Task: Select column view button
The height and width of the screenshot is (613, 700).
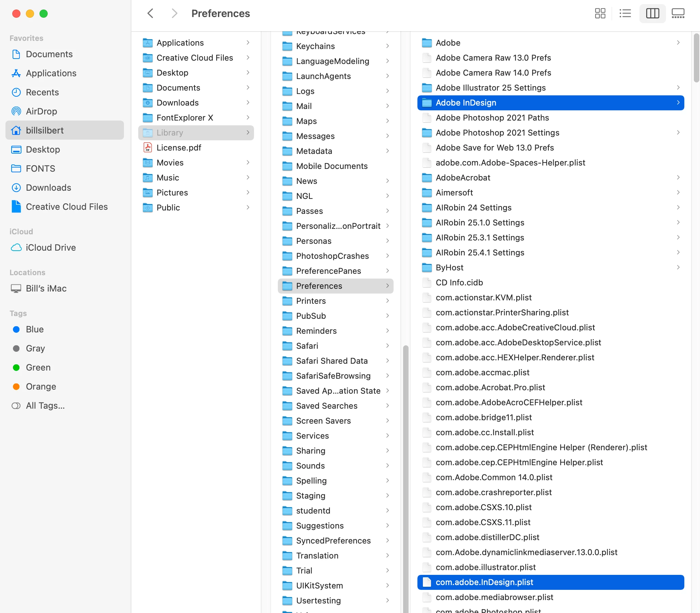Action: click(652, 13)
